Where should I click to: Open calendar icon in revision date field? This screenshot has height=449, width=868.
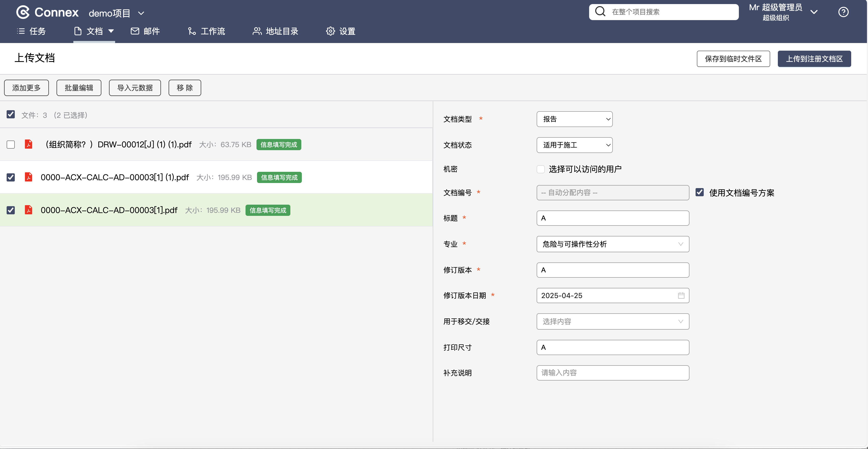(681, 296)
